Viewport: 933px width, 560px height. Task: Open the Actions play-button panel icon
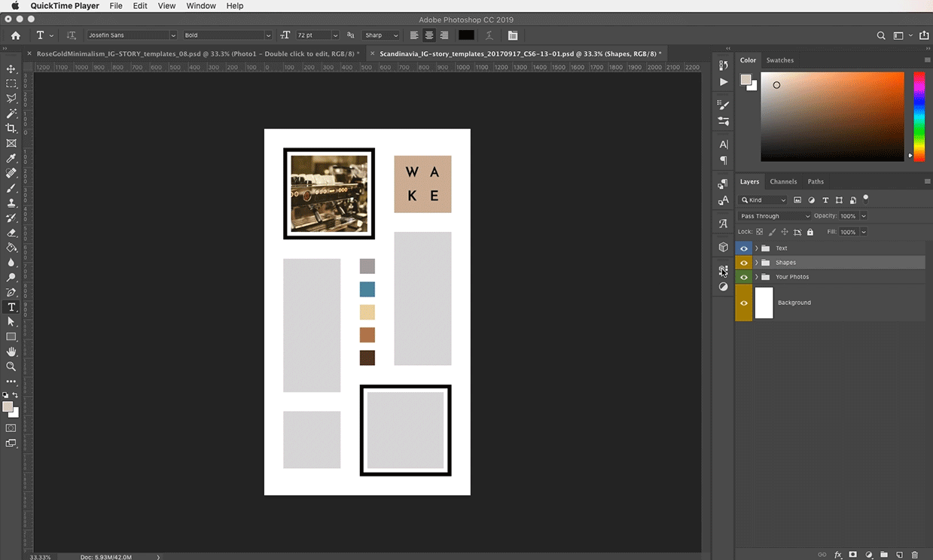click(724, 81)
